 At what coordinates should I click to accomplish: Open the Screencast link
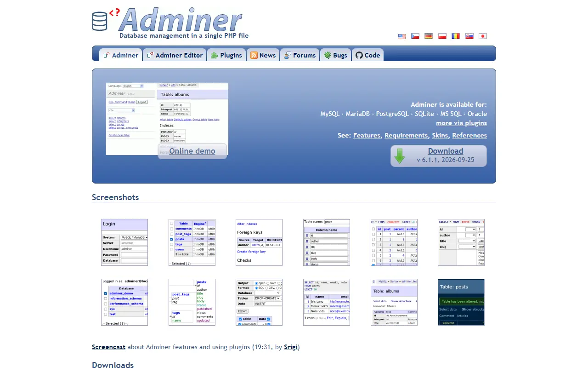pos(108,347)
